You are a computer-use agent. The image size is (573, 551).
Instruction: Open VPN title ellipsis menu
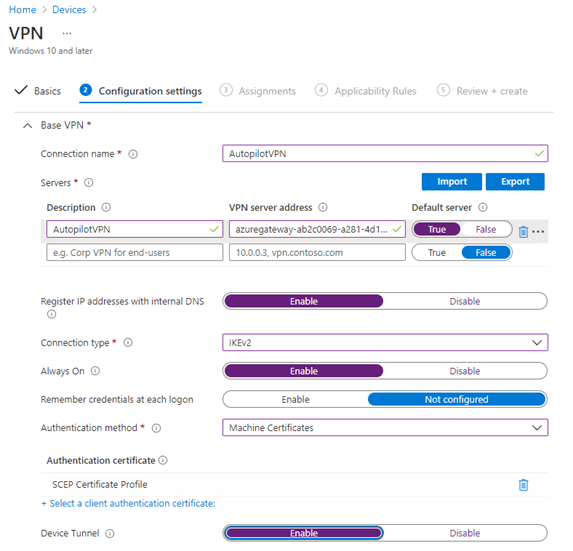point(67,33)
